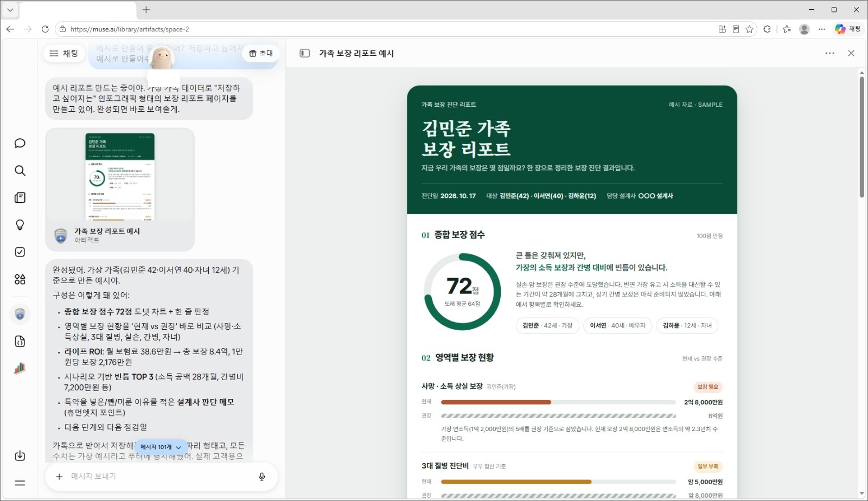Click the plus attach icon in the message box
868x501 pixels.
pos(59,476)
